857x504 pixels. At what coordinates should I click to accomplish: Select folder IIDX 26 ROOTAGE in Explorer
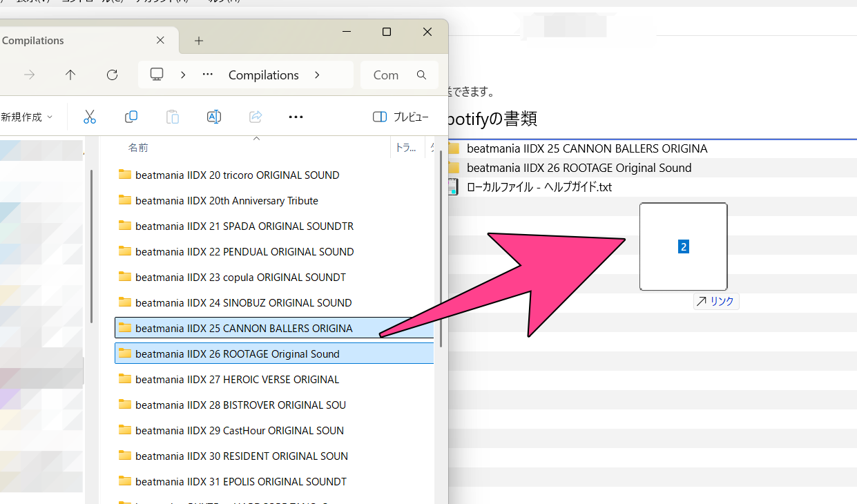pyautogui.click(x=274, y=354)
